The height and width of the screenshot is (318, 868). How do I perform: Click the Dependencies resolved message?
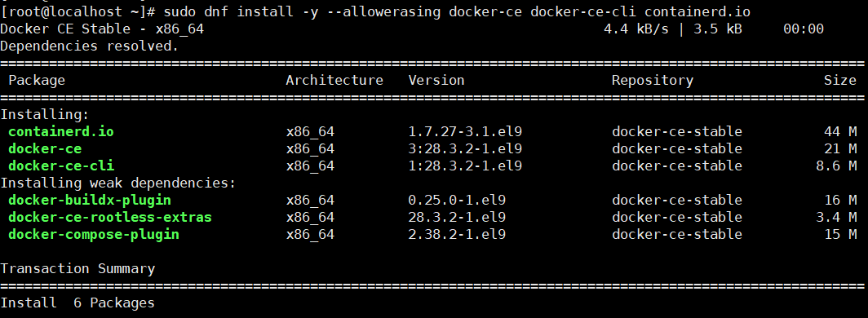(x=90, y=46)
